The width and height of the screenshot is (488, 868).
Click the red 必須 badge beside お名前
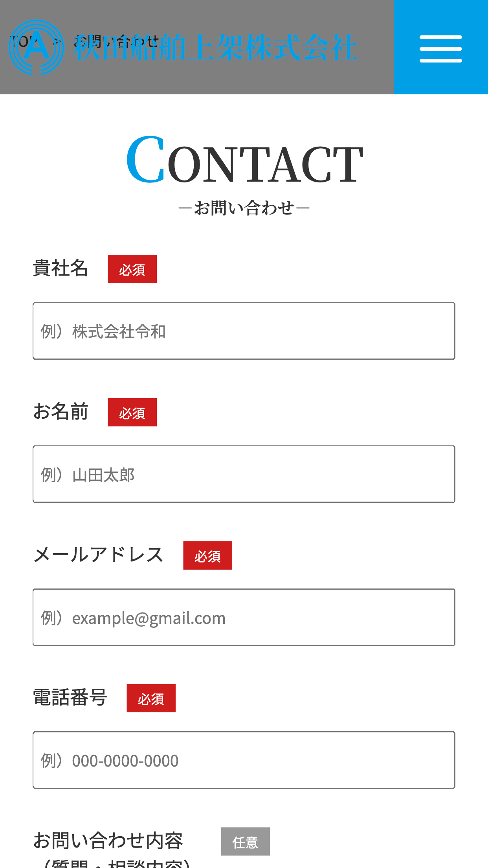132,412
